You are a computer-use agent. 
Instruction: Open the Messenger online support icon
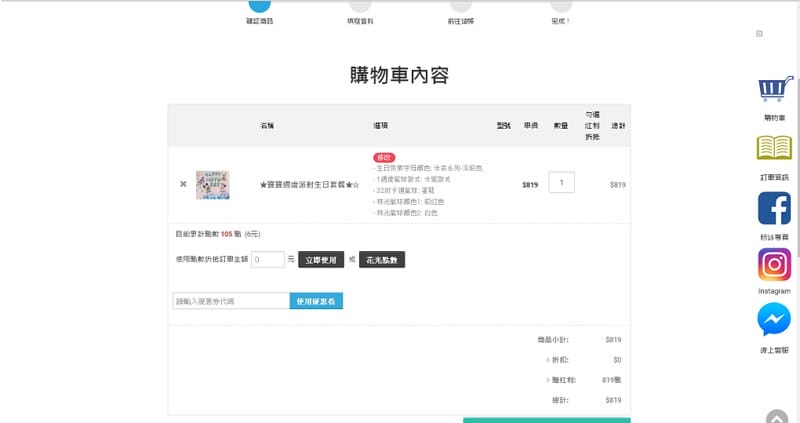774,319
